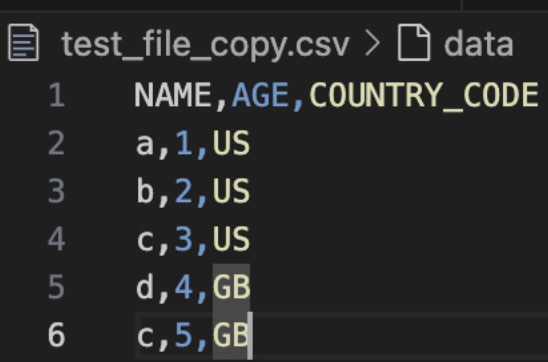Click the US value on line 3
The image size is (548, 362).
pyautogui.click(x=231, y=191)
